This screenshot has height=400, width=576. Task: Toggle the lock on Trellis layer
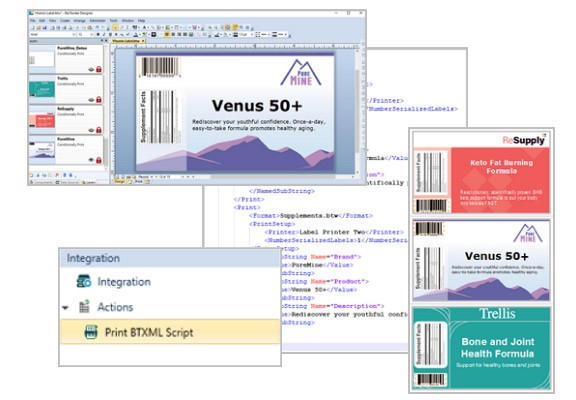coord(99,100)
